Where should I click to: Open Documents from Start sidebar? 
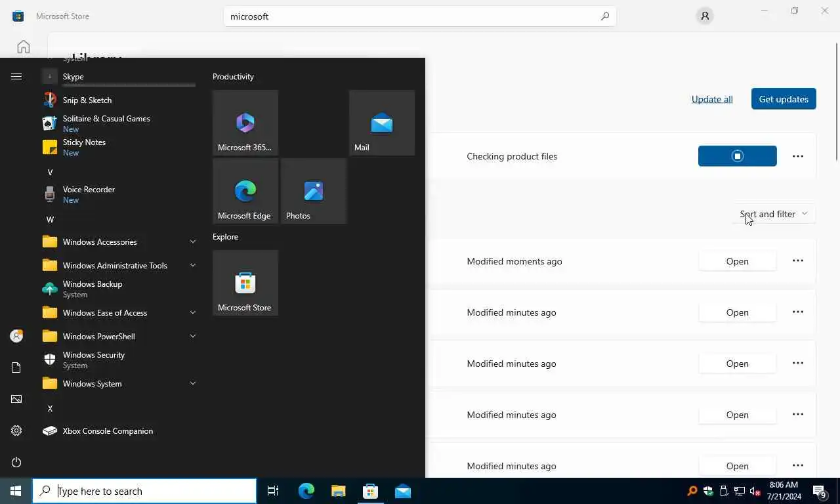point(16,367)
